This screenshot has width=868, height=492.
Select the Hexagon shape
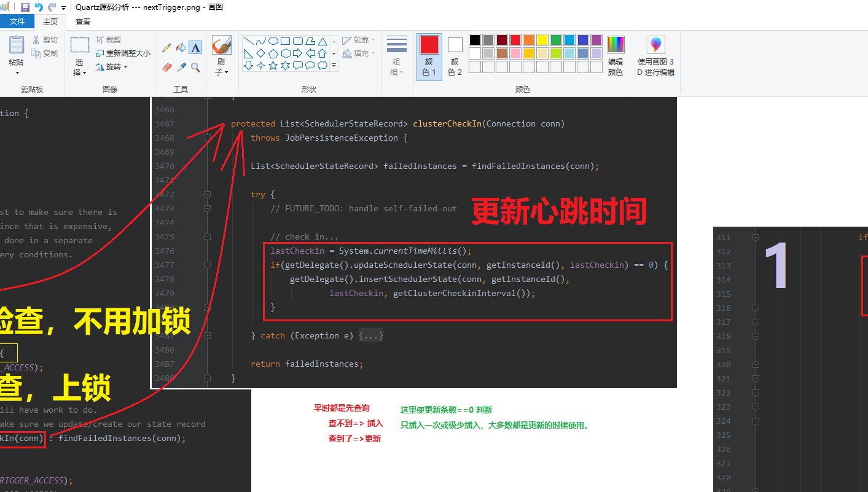point(286,53)
